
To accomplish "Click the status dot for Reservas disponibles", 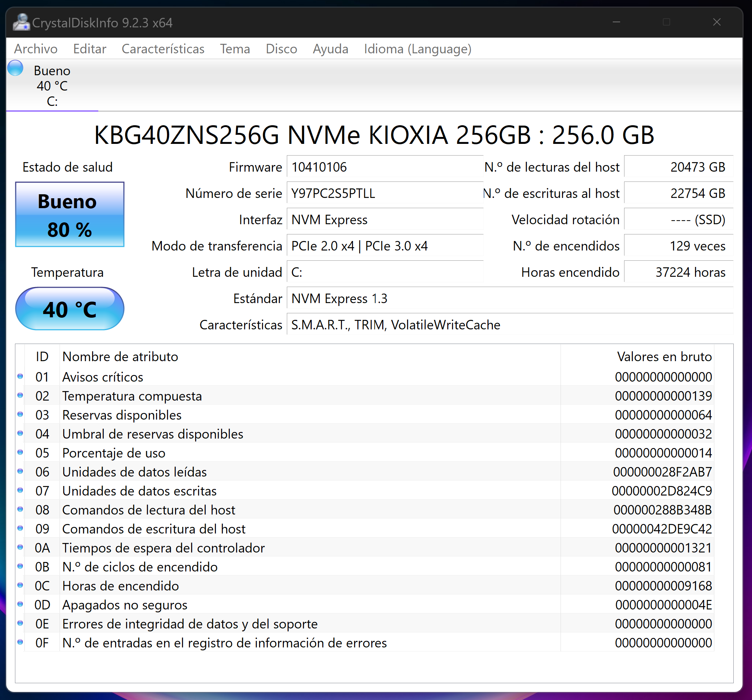I will click(20, 414).
